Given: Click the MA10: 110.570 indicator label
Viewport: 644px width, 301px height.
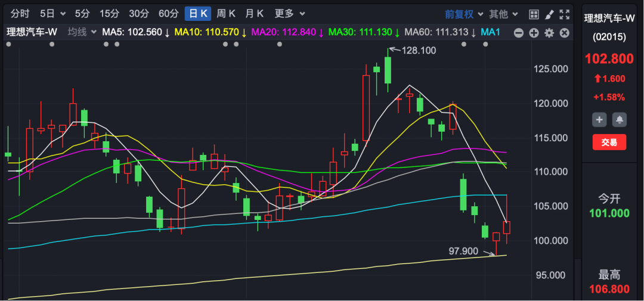Looking at the screenshot, I should (x=210, y=32).
